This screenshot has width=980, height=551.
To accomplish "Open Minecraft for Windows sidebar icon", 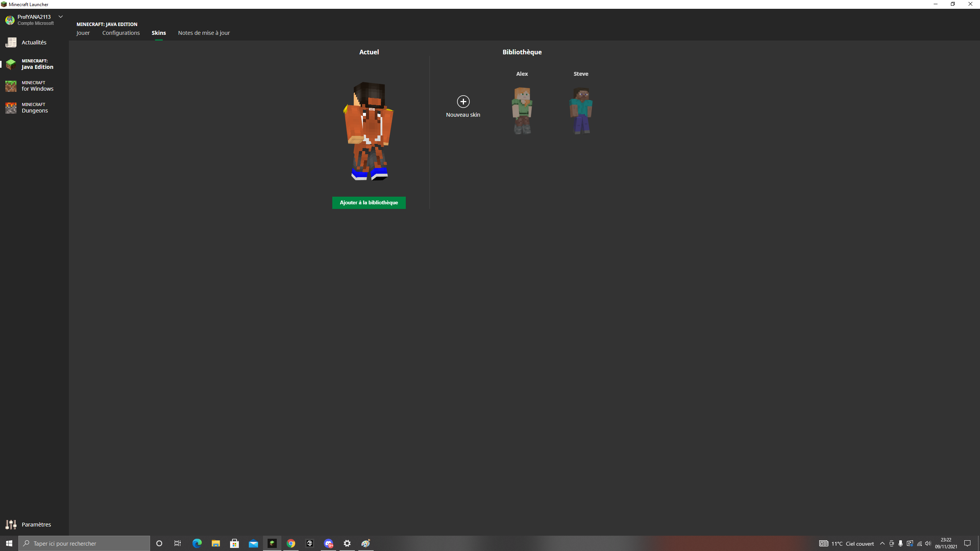I will tap(11, 86).
